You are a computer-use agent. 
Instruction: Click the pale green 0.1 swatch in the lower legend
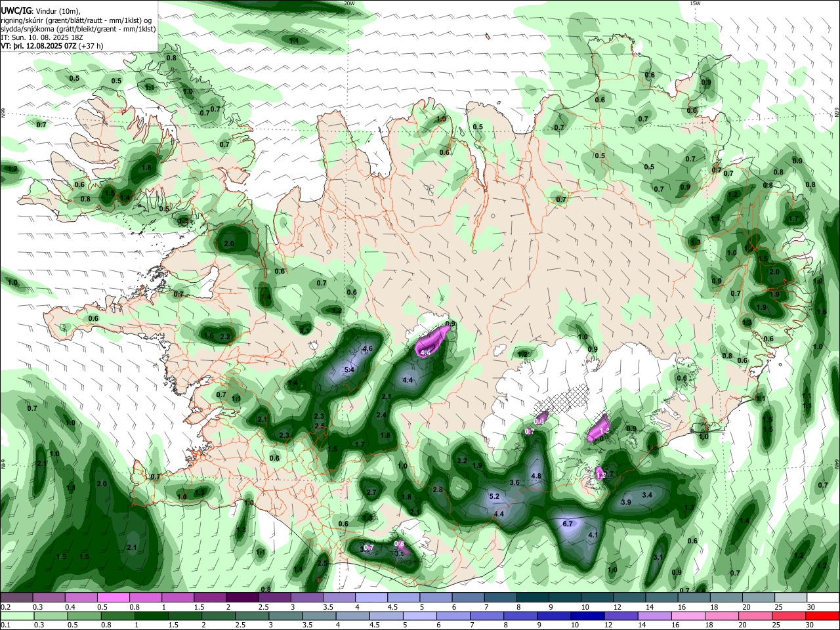tap(17, 616)
